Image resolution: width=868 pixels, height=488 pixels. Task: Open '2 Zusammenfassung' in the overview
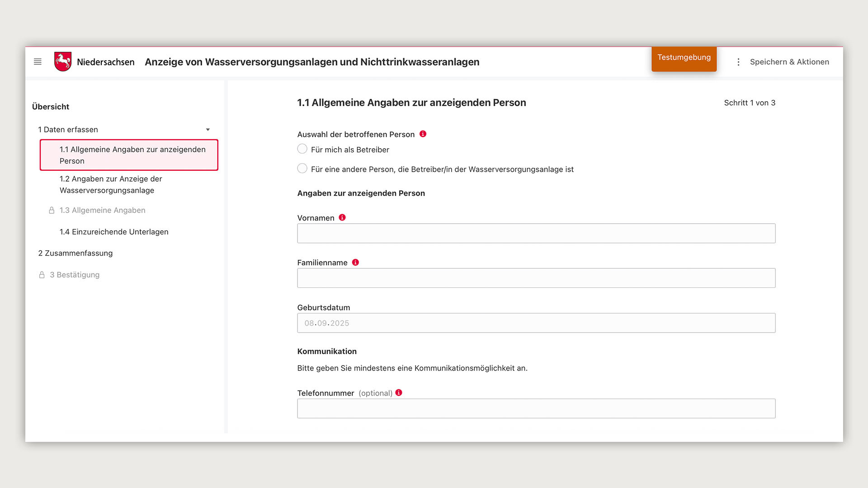pos(75,253)
